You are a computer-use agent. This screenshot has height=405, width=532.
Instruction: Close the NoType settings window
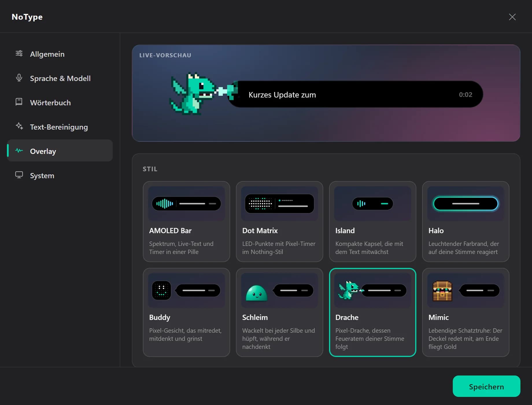coord(512,17)
